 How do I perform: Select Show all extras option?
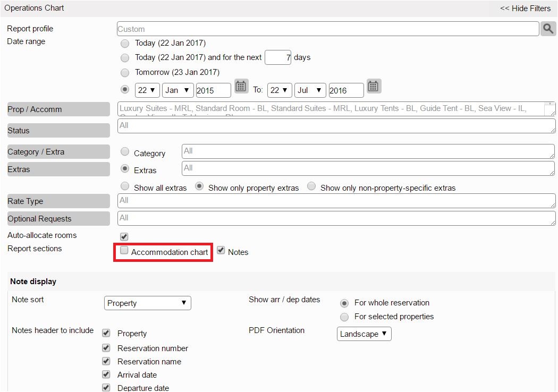point(124,186)
